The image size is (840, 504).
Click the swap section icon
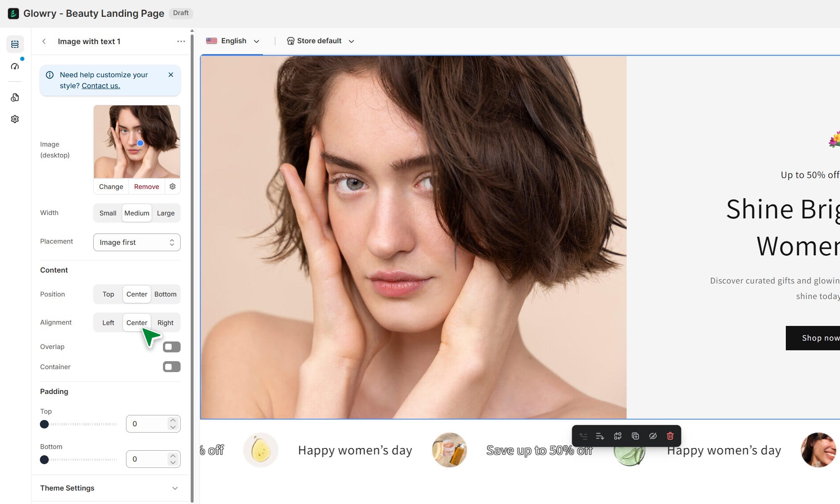[617, 436]
